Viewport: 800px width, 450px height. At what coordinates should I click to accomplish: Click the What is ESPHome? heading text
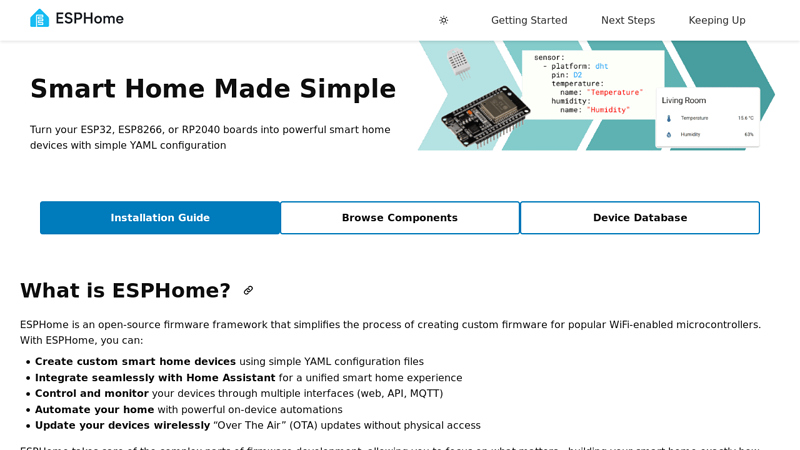126,290
